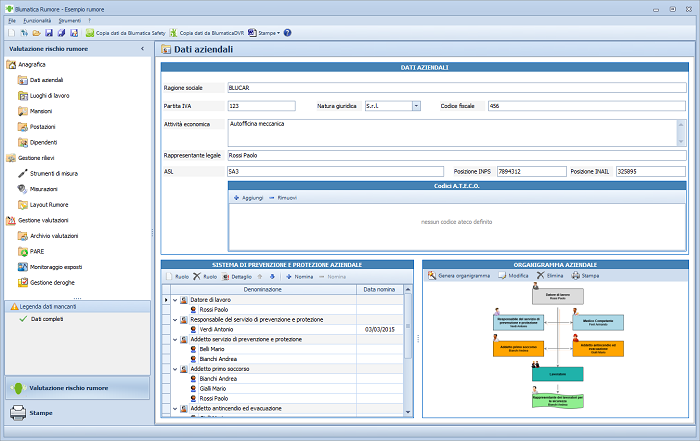Image resolution: width=700 pixels, height=441 pixels.
Task: Collapse the Datore di lavoro row
Action: 174,300
